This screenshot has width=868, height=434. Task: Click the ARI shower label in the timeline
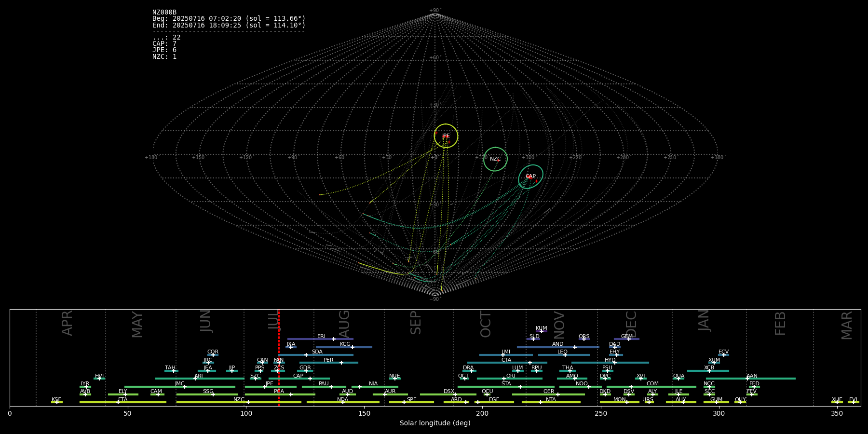tap(199, 376)
